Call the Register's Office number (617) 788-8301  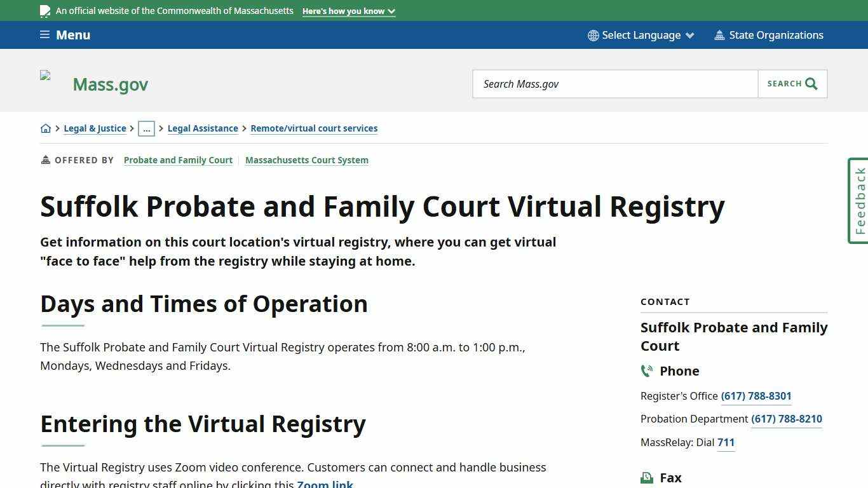click(756, 396)
